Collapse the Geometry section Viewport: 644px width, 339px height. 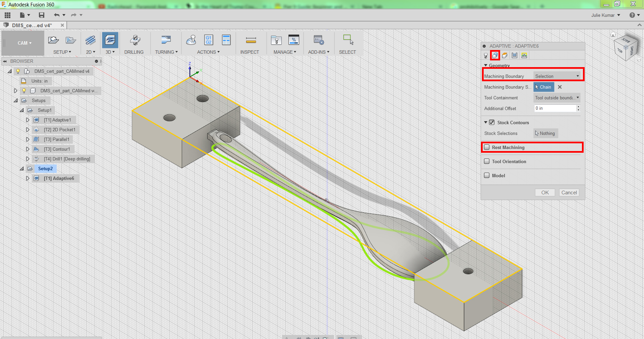[486, 65]
